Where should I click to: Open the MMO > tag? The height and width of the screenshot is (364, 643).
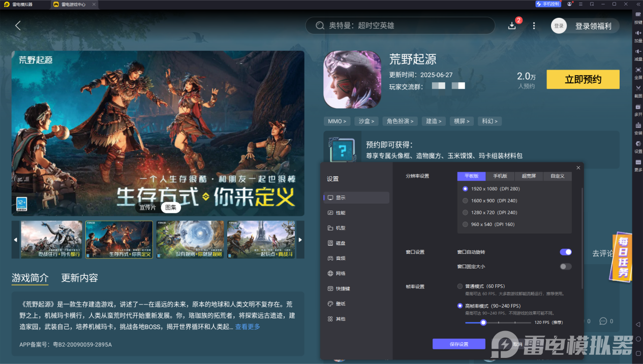(x=338, y=121)
